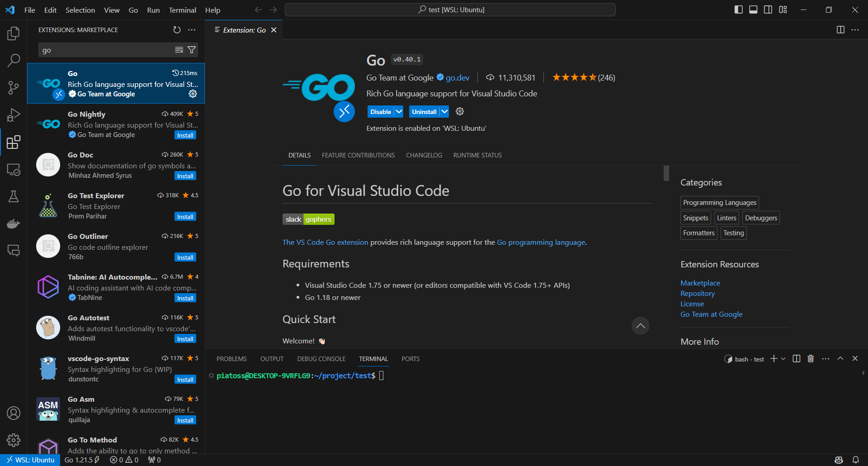Switch to Feature Contributions tab
Image resolution: width=868 pixels, height=466 pixels.
point(358,155)
